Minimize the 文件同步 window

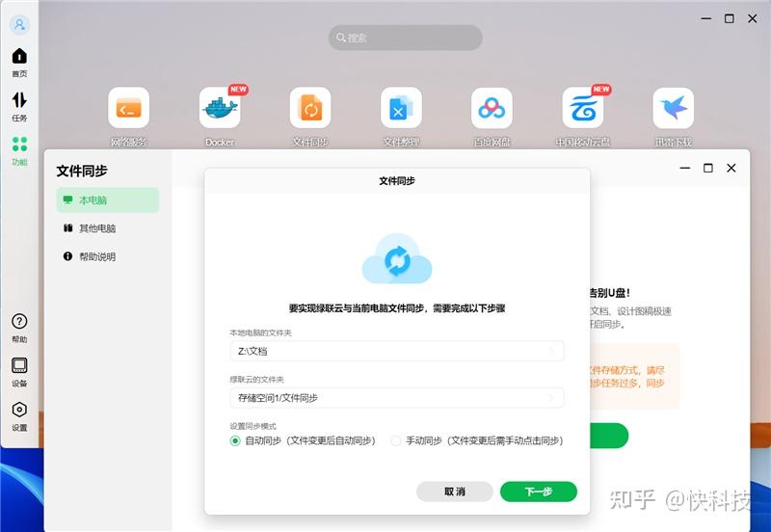(685, 168)
